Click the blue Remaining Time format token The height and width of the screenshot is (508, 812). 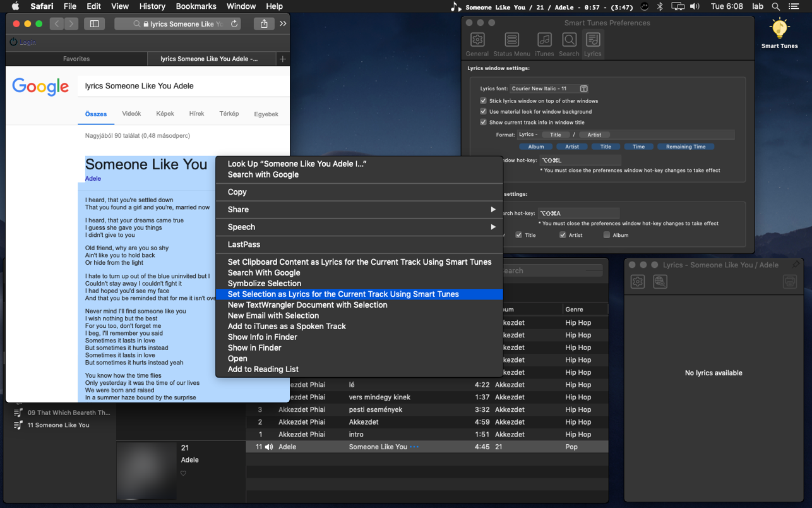686,147
